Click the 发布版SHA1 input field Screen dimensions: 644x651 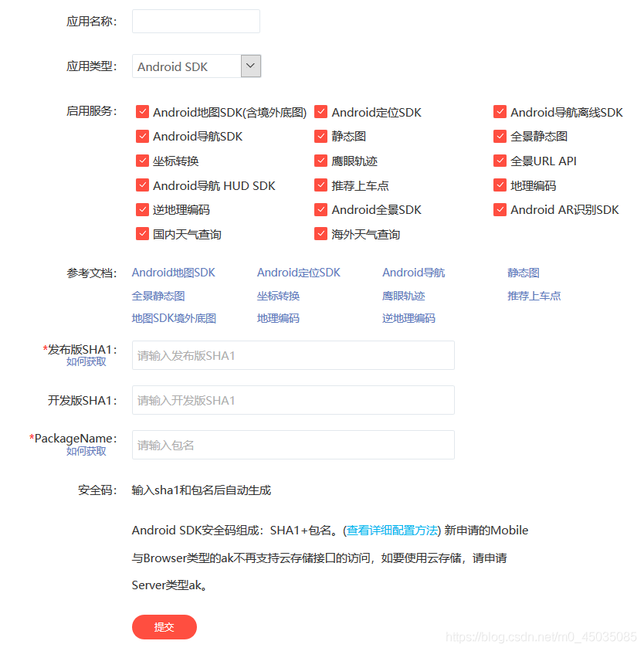pos(293,355)
